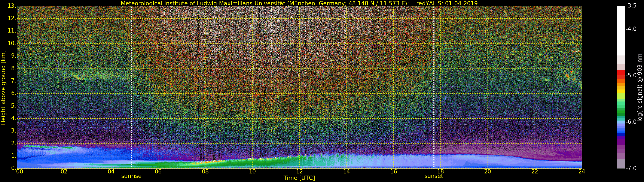Image resolution: width=644 pixels, height=182 pixels.
Task: Click the '4.' tick on the height axis
Action: [13, 118]
